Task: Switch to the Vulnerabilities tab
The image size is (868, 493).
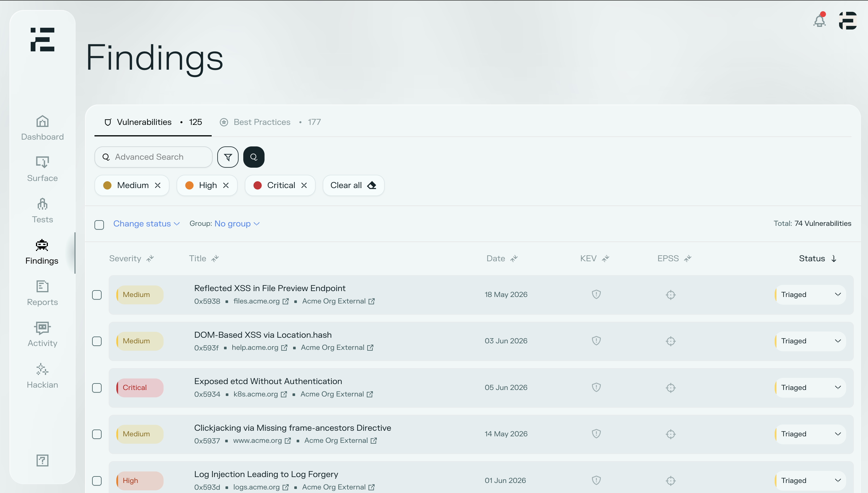Action: 153,122
